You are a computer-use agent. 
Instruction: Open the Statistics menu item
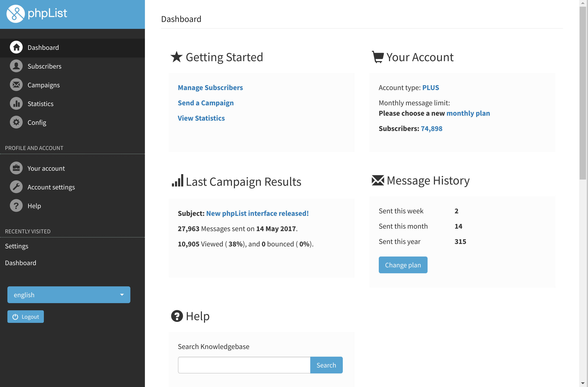coord(72,104)
